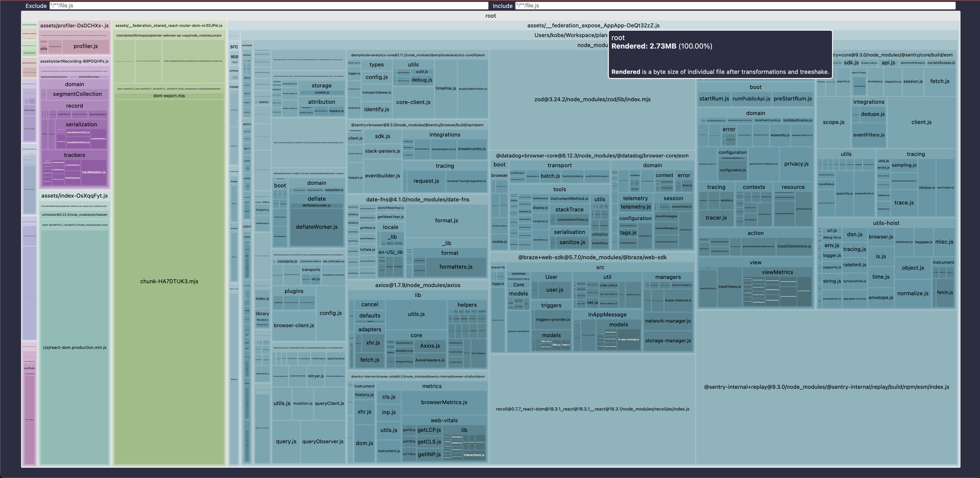Screen dimensions: 980x478
Task: Click the profiler.js block
Action: [x=86, y=47]
